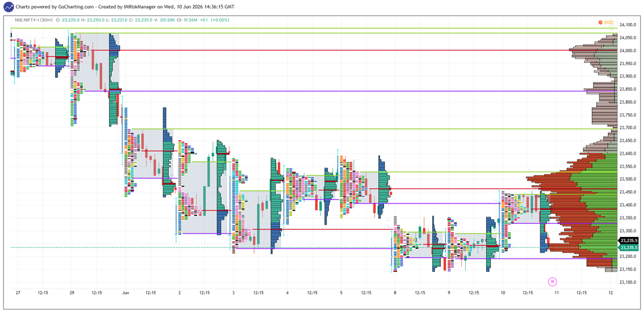Click the high value 23,250.0
Screen dimensions: 644x311
tap(95, 20)
